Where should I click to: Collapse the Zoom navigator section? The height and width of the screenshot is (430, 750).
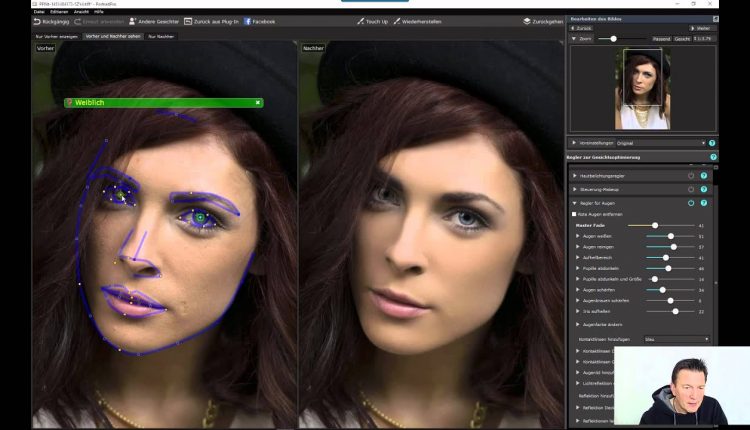click(574, 39)
